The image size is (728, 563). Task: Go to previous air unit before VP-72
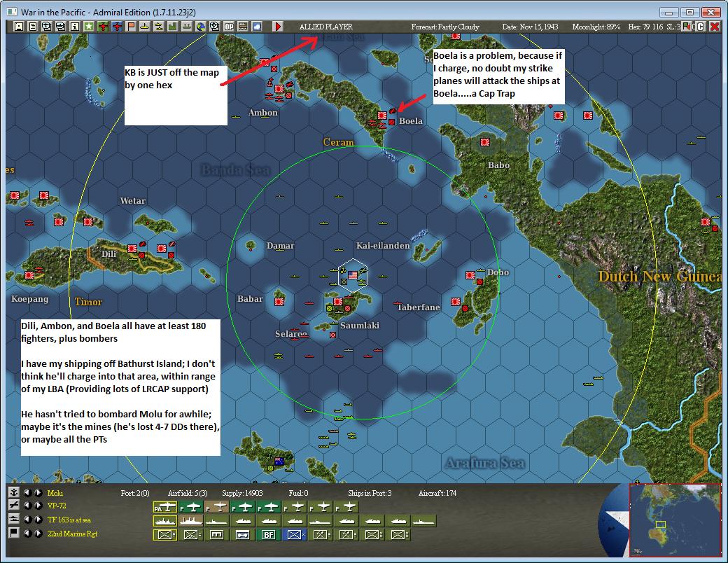click(27, 506)
